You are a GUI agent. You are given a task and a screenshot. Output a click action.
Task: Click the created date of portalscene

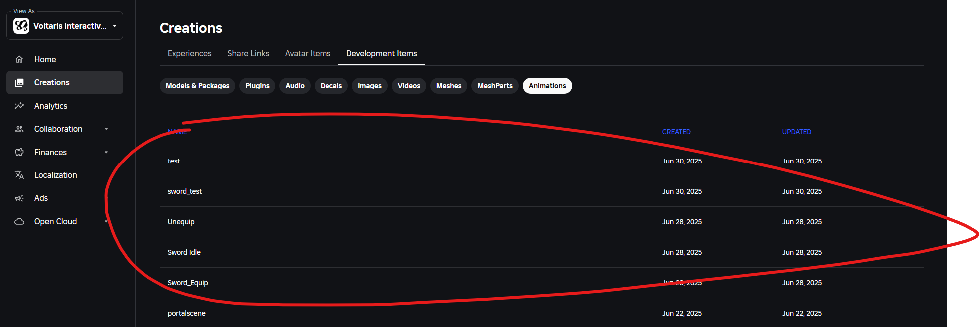(682, 313)
